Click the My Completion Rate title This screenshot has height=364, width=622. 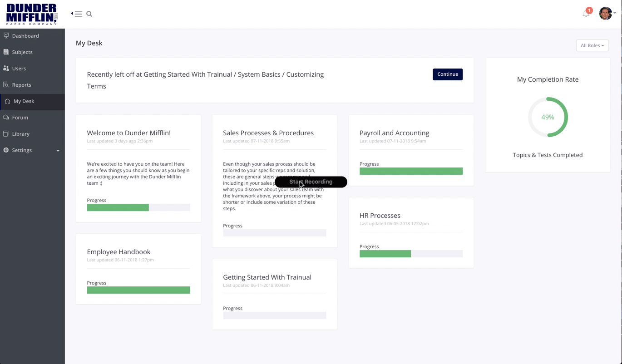[x=548, y=79]
